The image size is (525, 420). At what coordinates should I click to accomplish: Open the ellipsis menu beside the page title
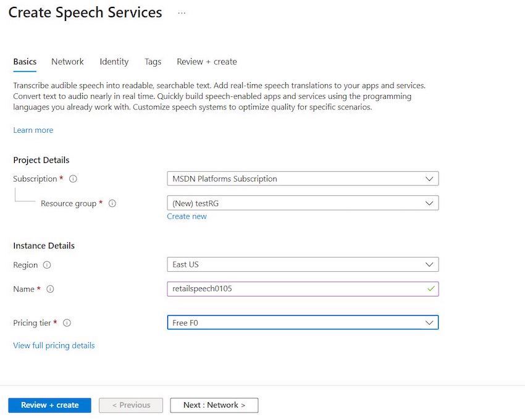pyautogui.click(x=181, y=12)
